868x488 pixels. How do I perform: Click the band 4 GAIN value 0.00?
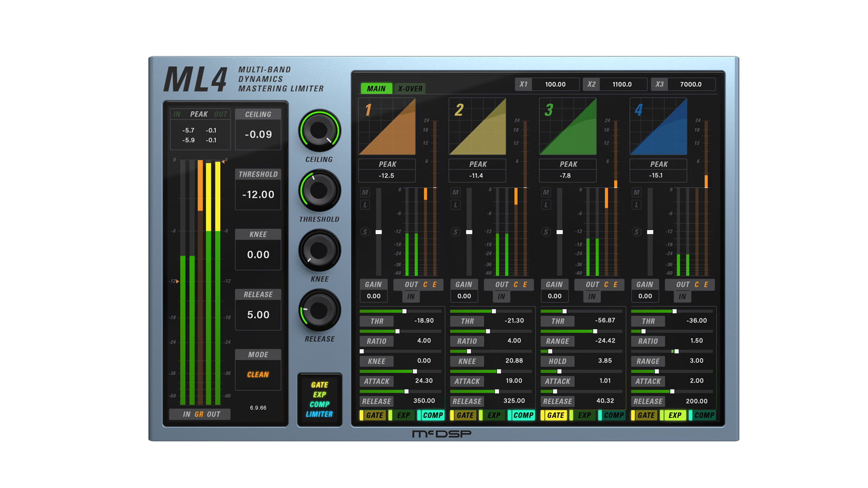coord(645,296)
